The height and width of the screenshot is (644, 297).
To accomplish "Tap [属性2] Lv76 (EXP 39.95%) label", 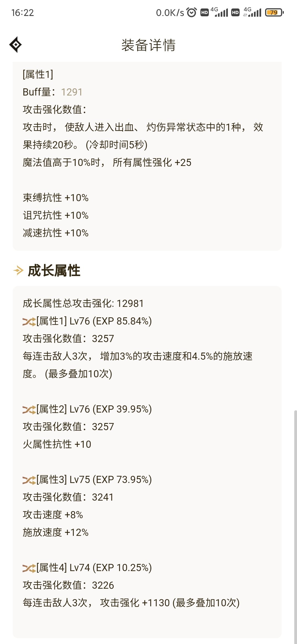I will [94, 409].
